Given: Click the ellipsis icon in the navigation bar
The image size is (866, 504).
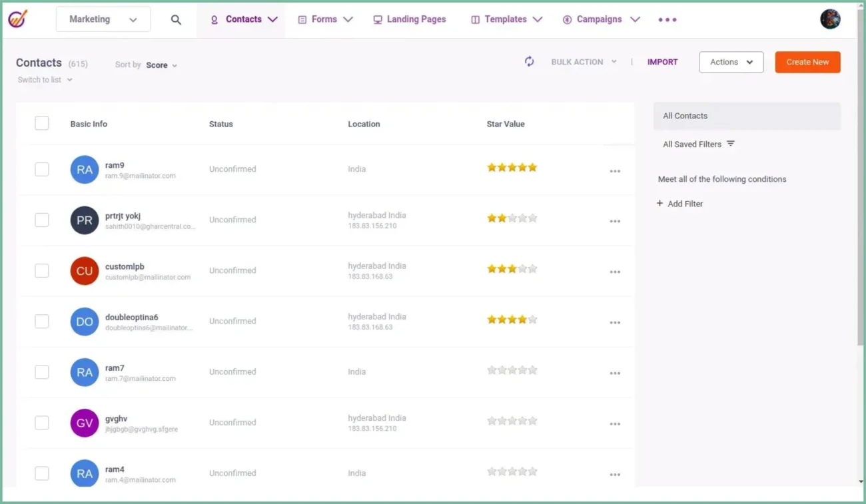Looking at the screenshot, I should tap(667, 19).
